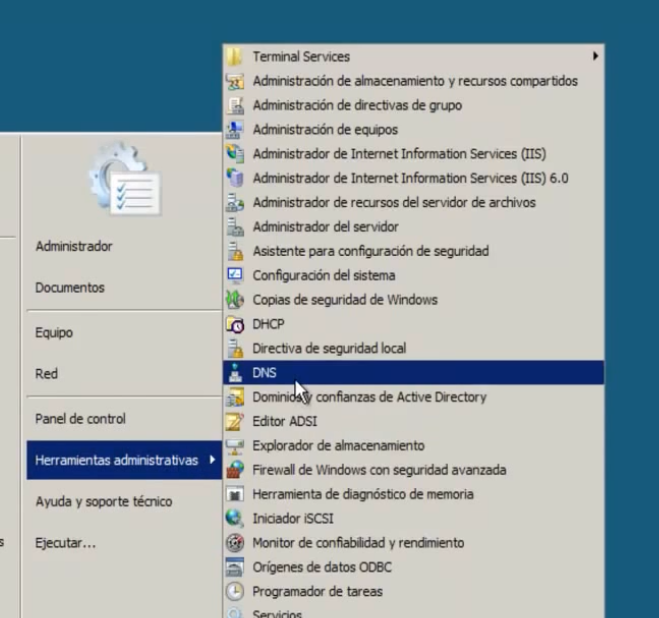This screenshot has height=618, width=659.
Task: Click the reliability and performance monitor icon
Action: click(235, 543)
